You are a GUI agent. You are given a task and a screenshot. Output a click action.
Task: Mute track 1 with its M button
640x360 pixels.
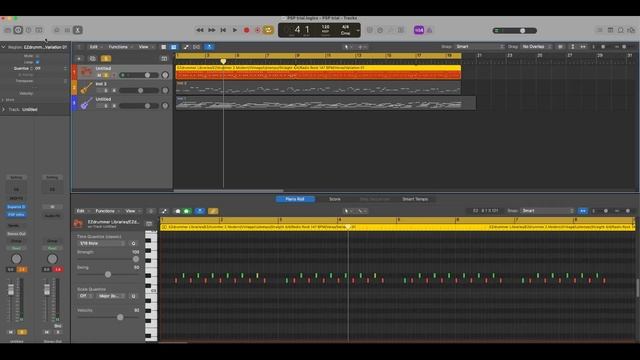tap(99, 75)
